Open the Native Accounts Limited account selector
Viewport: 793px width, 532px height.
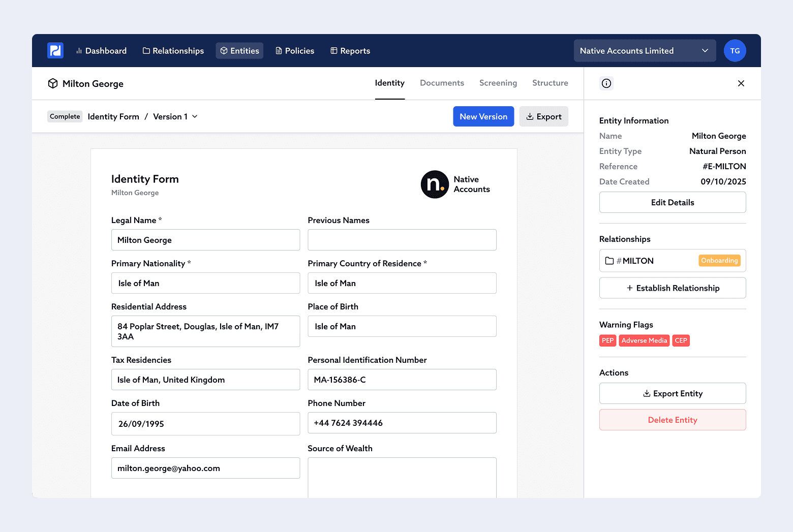coord(644,50)
